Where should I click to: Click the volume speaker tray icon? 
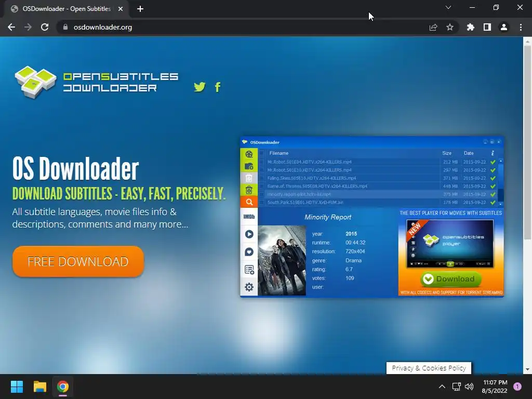click(469, 387)
